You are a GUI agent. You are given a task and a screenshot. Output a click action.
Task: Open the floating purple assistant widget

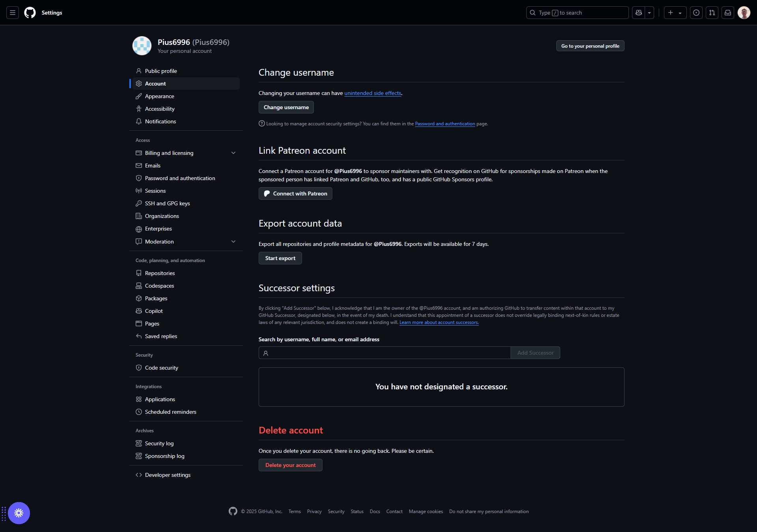(19, 513)
